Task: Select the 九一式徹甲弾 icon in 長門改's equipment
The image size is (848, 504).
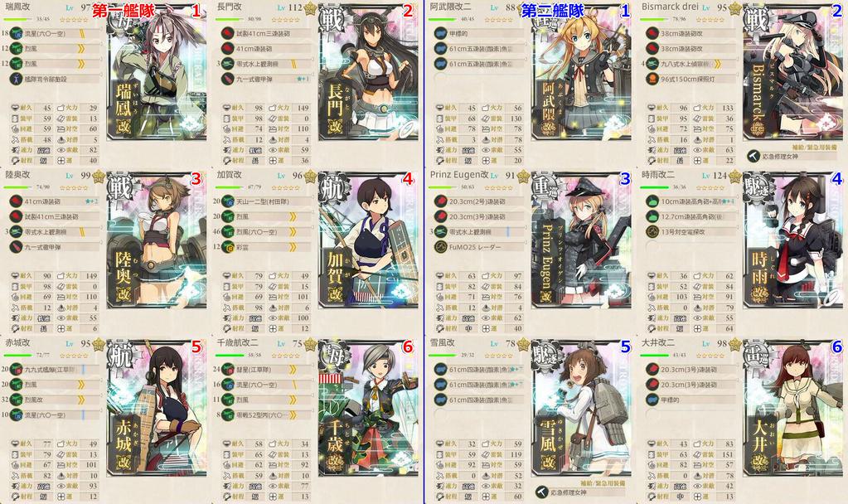Action: (228, 79)
